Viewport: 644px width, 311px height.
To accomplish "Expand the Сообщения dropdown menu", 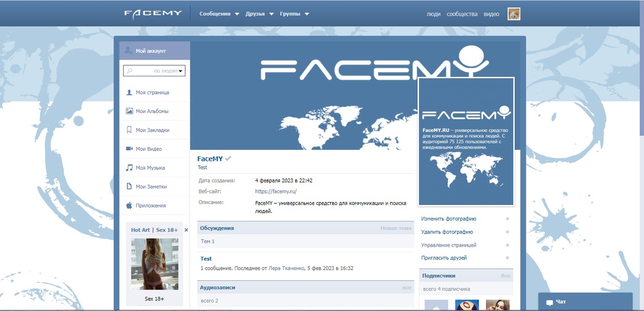I will tap(219, 14).
